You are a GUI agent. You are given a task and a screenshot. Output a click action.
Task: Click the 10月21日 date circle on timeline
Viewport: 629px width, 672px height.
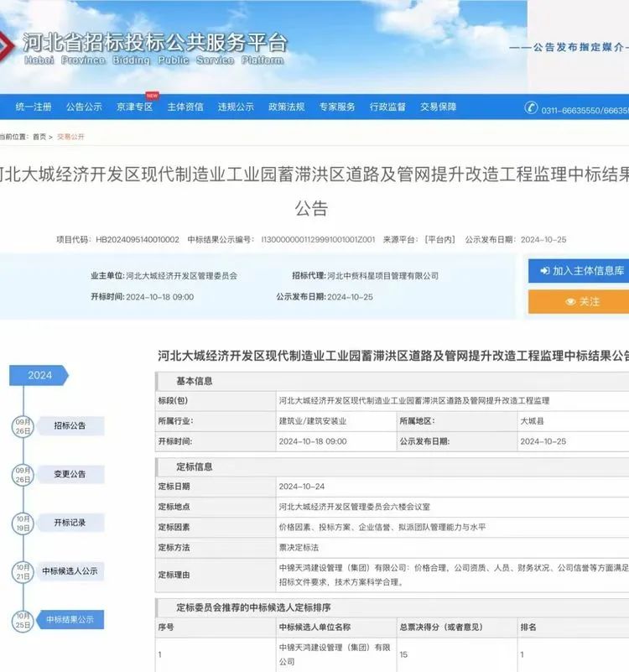tap(23, 571)
